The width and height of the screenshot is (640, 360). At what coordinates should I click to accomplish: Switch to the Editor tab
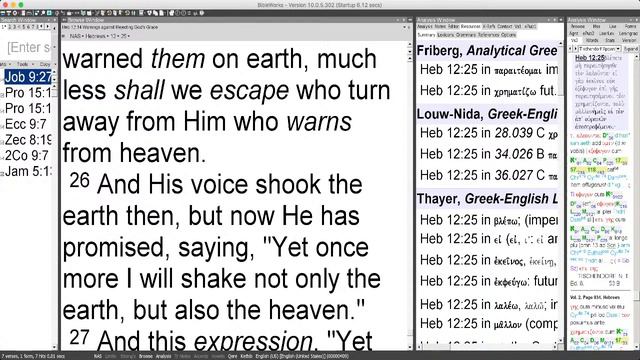tap(453, 27)
